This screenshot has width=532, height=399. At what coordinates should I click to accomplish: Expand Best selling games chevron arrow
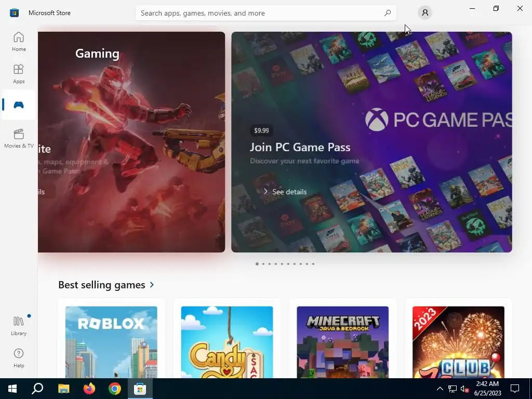click(x=152, y=285)
